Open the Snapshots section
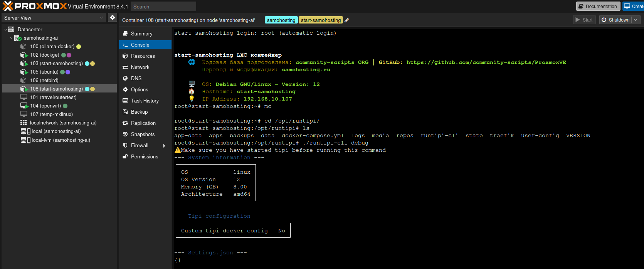This screenshot has height=269, width=644. click(145, 134)
